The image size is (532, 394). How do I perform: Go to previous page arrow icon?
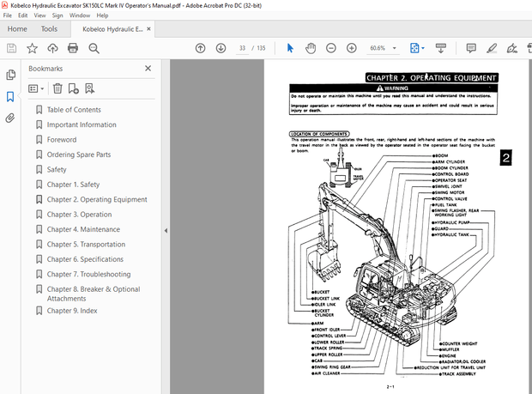201,48
